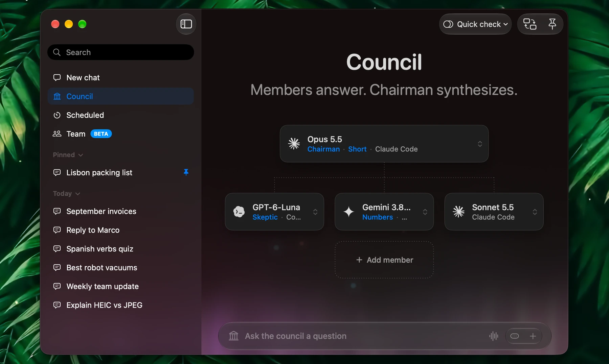Select Council in the sidebar
The height and width of the screenshot is (364, 609).
pos(121,96)
